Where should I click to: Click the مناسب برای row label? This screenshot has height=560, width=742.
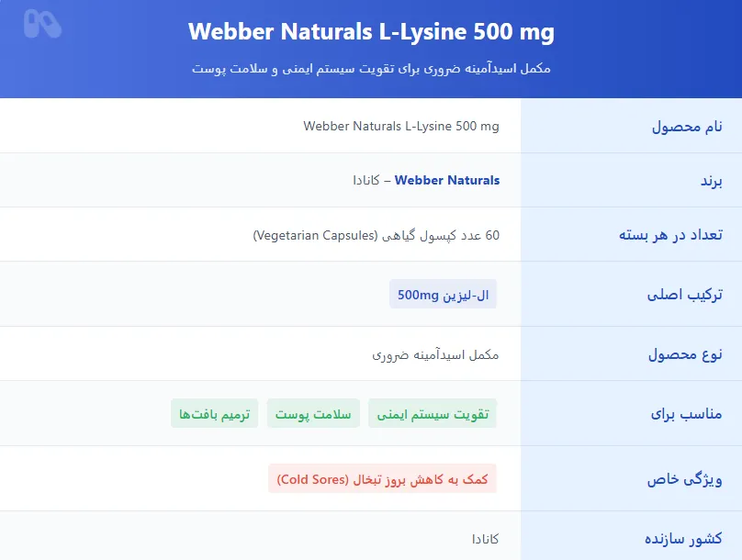[x=686, y=414]
